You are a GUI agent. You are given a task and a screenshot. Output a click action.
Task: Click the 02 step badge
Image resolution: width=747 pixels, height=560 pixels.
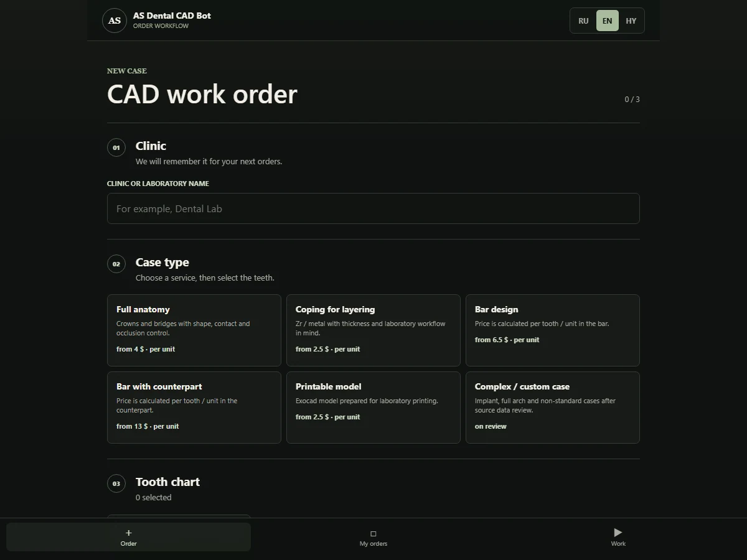(x=116, y=264)
